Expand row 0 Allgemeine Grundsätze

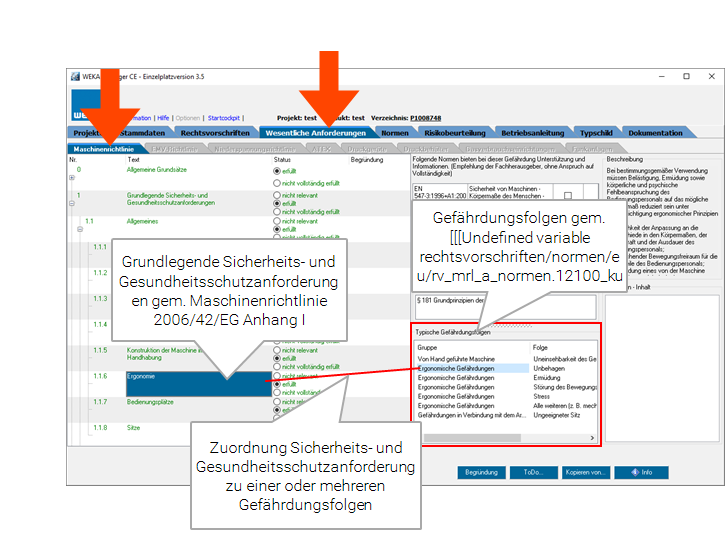point(72,179)
